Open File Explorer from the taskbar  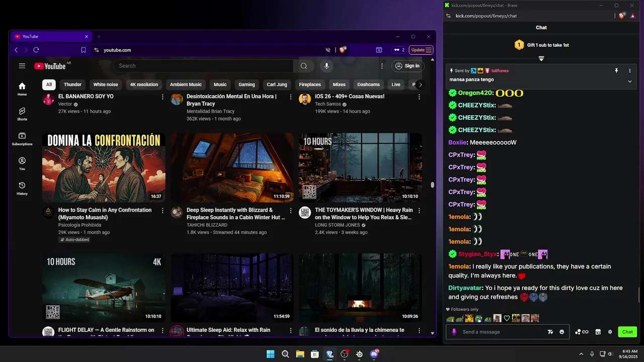300,354
